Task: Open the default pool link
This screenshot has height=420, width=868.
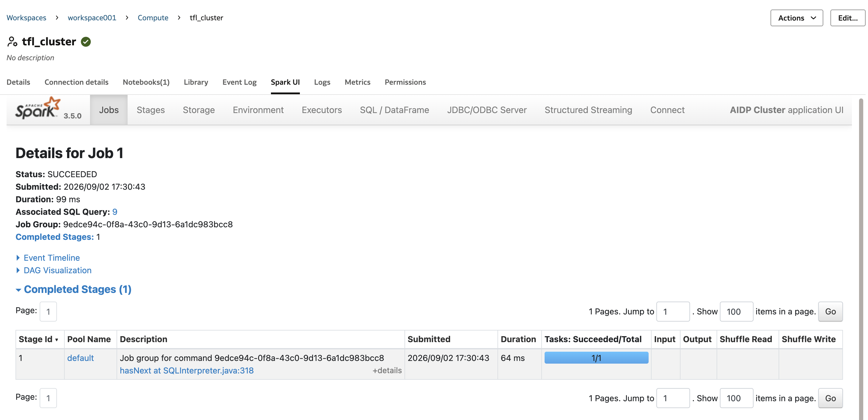Action: click(x=80, y=358)
